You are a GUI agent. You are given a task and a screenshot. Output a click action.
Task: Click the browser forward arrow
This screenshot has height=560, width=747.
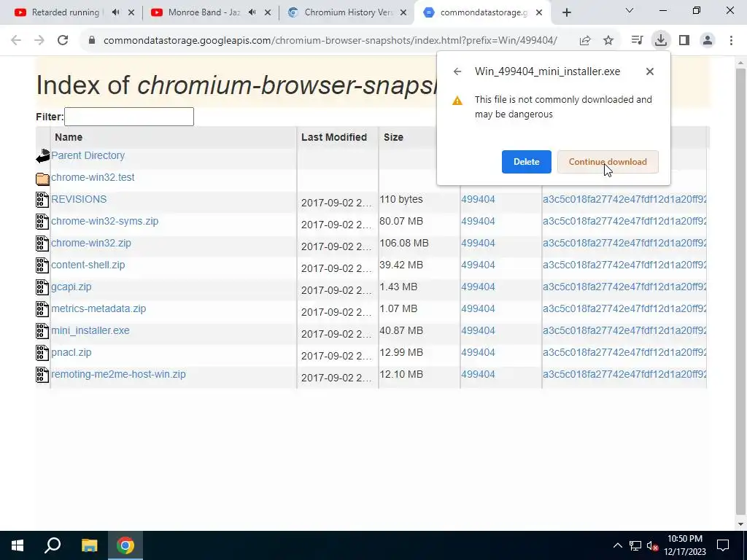pyautogui.click(x=39, y=41)
